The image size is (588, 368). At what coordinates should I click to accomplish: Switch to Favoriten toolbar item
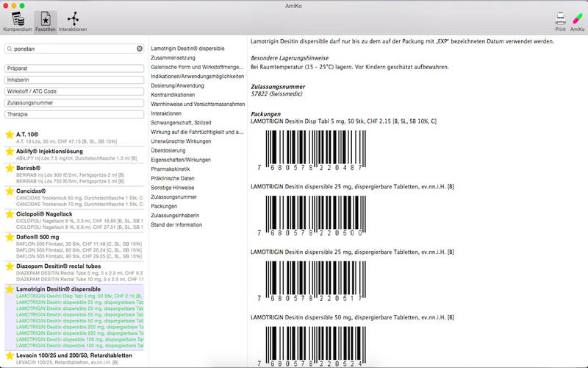pos(46,21)
